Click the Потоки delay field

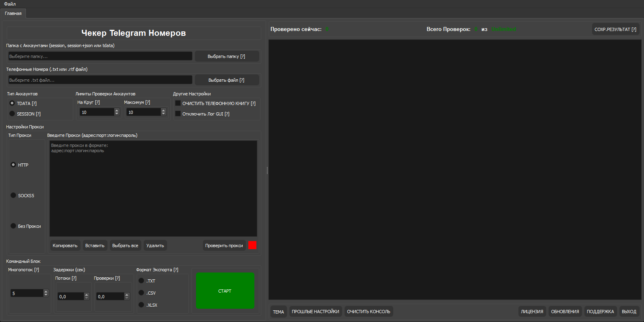point(71,297)
